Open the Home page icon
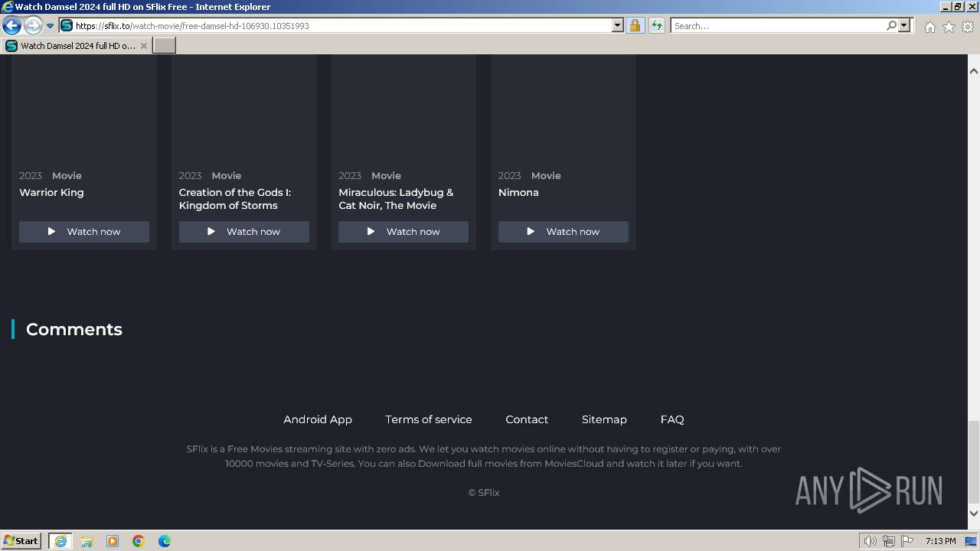The width and height of the screenshot is (980, 551). [x=929, y=27]
